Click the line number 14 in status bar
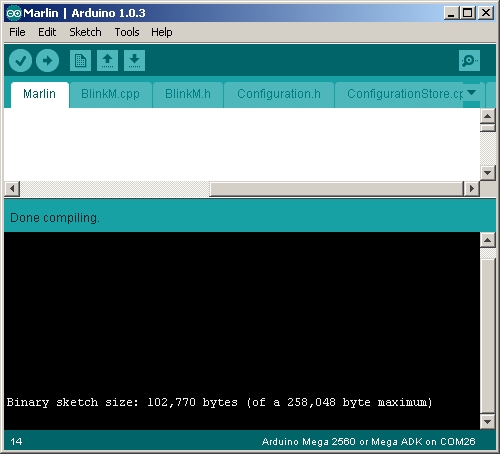Viewport: 500px width, 454px height. click(16, 442)
